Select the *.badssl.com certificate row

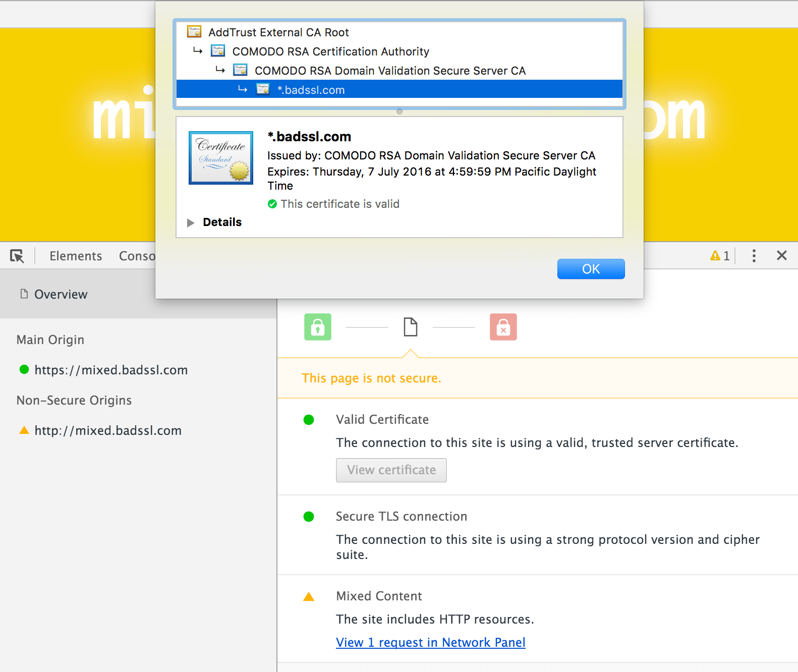pyautogui.click(x=311, y=90)
